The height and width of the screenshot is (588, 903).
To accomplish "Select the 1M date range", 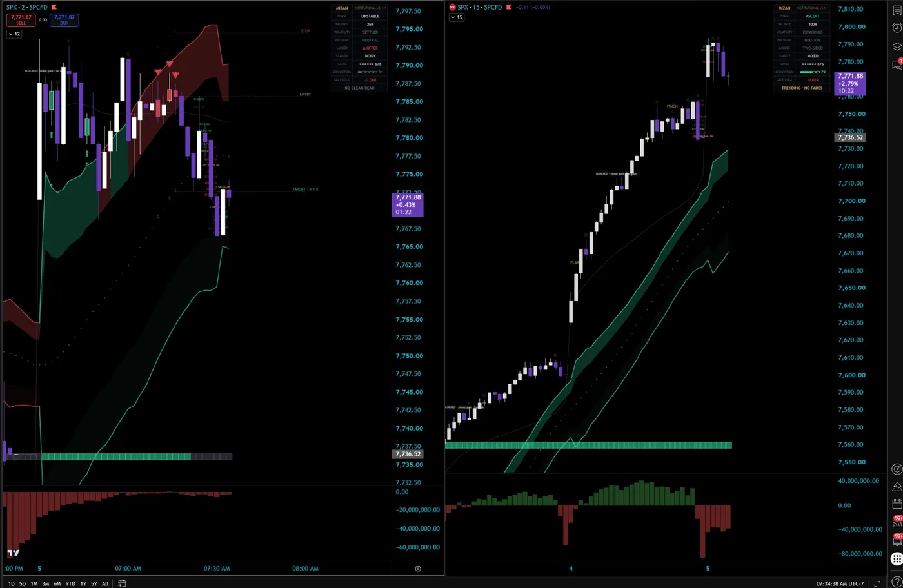I will [x=34, y=583].
